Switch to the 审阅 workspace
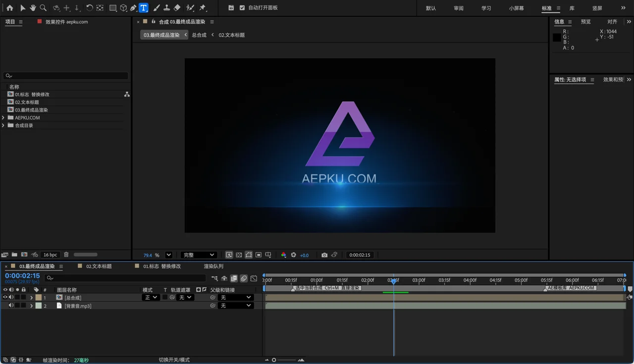 [x=459, y=8]
